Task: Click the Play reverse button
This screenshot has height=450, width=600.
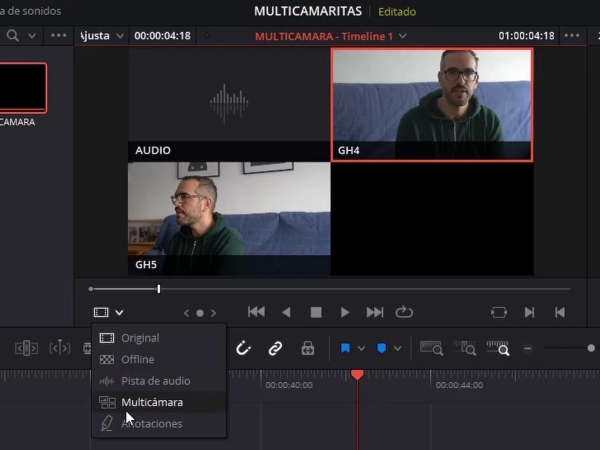Action: click(286, 312)
